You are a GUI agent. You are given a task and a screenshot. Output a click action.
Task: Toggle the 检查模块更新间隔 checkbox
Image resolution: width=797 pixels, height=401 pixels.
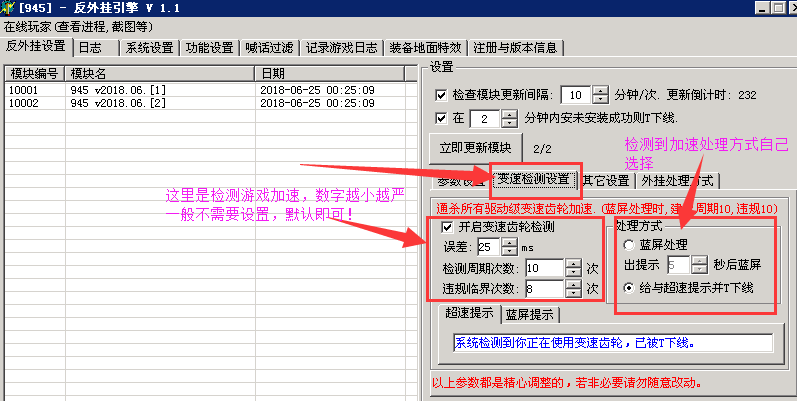[442, 96]
